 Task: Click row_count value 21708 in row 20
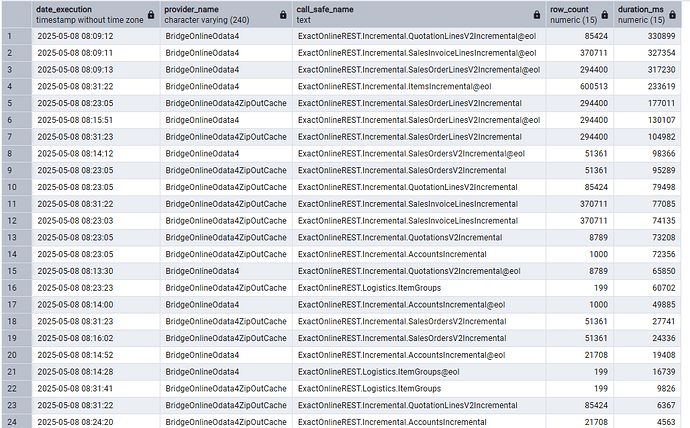click(580, 355)
